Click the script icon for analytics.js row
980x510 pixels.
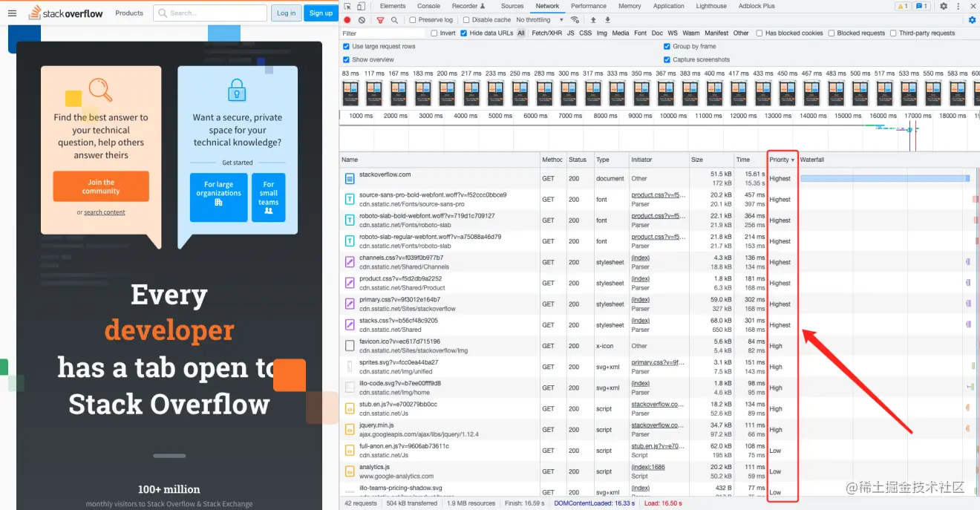click(x=349, y=471)
